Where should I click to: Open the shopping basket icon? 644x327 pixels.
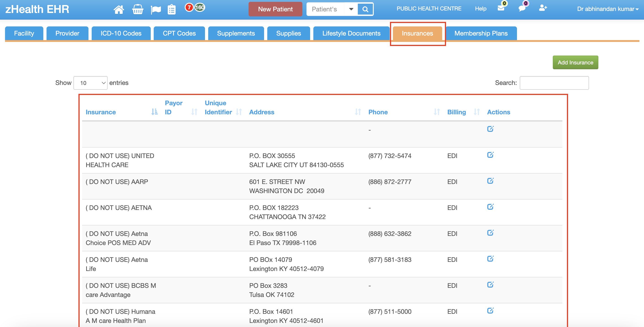[138, 10]
